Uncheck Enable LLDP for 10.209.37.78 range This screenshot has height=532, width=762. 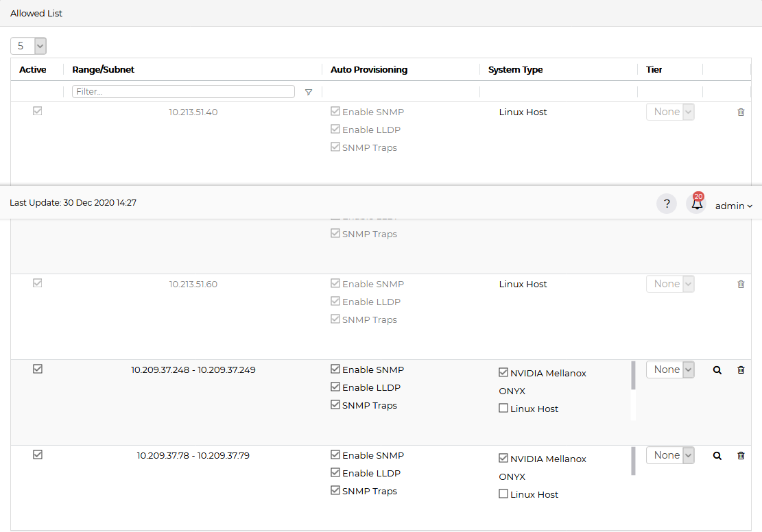point(335,473)
